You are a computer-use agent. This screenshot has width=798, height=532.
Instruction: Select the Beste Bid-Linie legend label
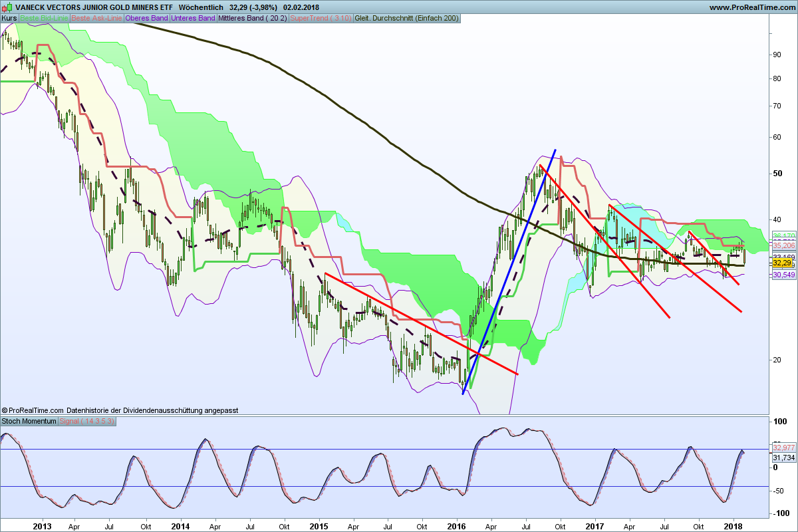point(44,18)
